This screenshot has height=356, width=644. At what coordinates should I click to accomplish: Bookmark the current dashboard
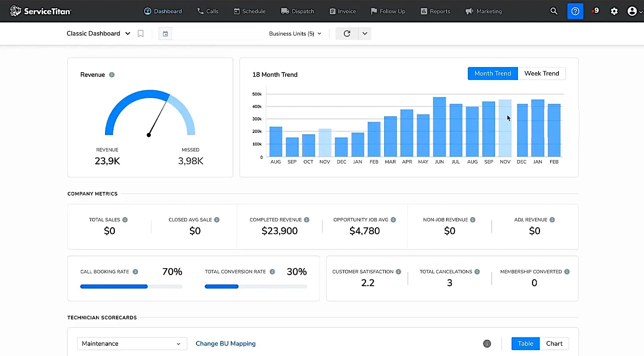point(141,33)
